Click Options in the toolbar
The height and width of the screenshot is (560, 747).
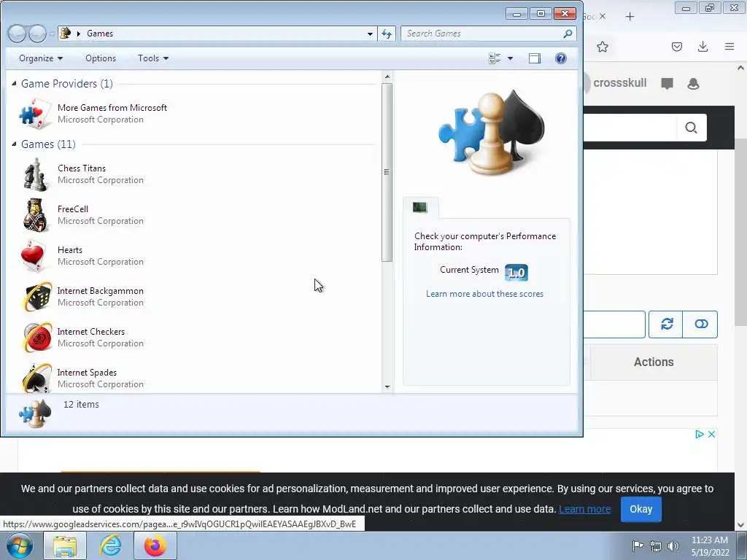101,58
